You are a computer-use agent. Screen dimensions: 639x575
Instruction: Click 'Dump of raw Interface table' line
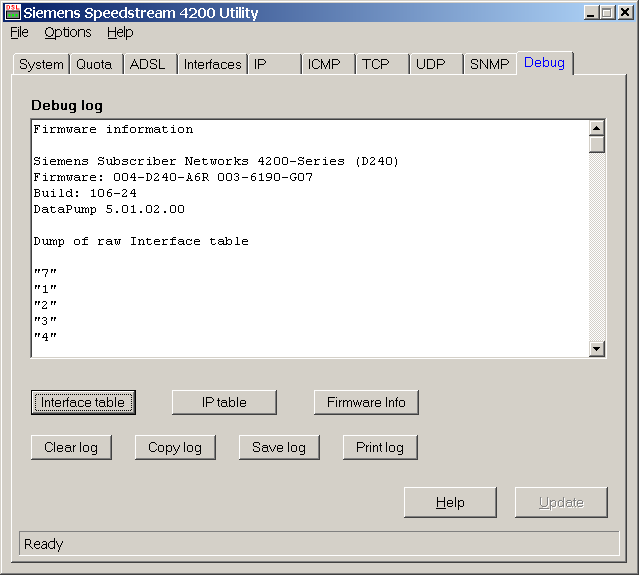[x=141, y=241]
